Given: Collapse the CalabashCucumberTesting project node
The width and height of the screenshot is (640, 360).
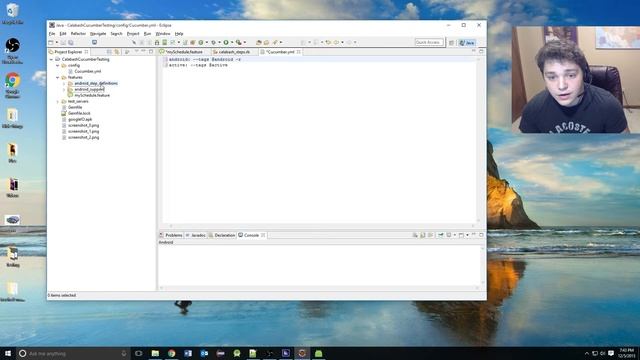Looking at the screenshot, I should (x=51, y=59).
